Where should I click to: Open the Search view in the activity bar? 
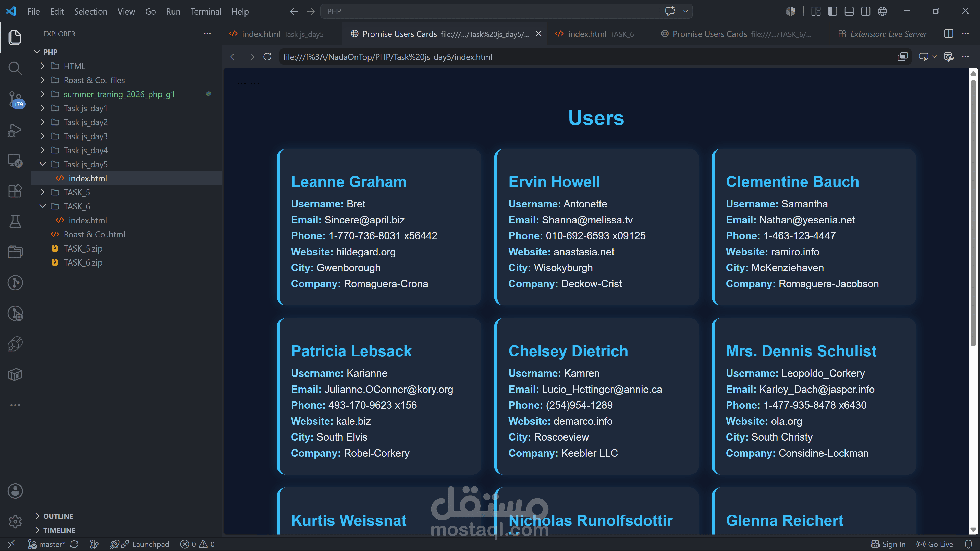click(15, 68)
